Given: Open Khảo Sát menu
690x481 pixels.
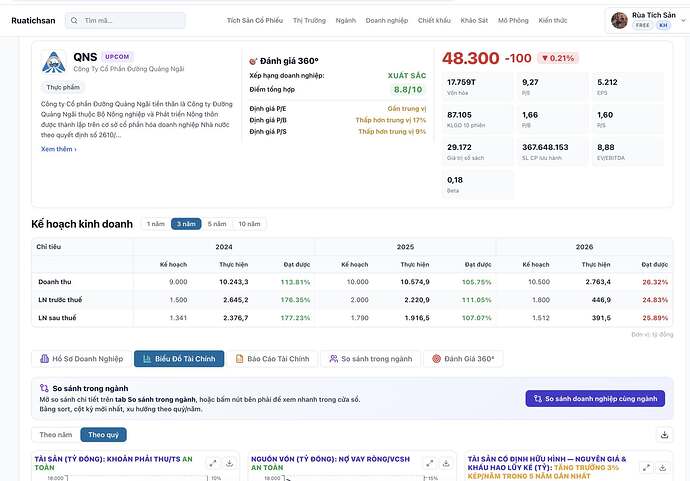Looking at the screenshot, I should coord(474,20).
